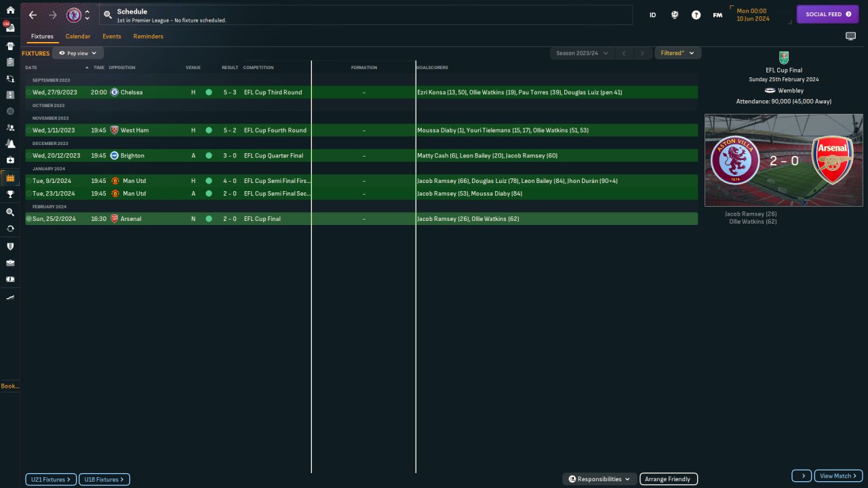Click the EFL Cup competition logo

[x=784, y=58]
